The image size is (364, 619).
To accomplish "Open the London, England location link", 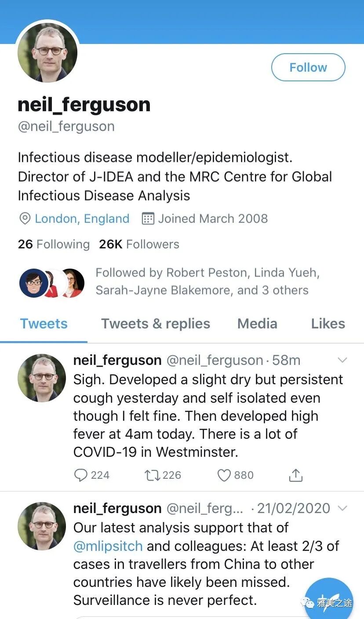I will tap(82, 218).
